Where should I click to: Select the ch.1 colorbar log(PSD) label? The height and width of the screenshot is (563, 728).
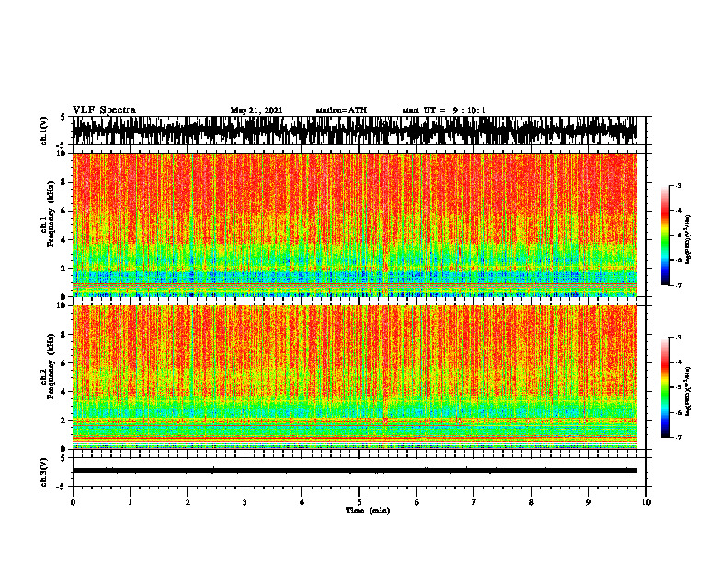(x=688, y=240)
